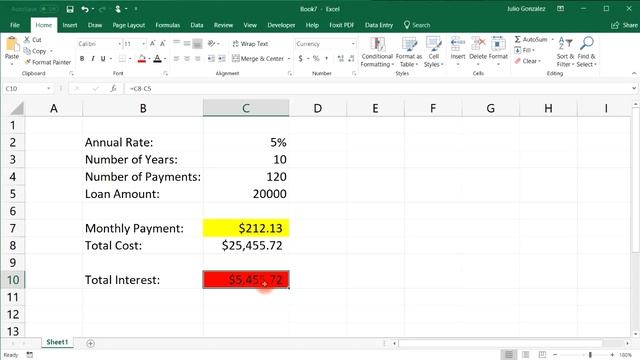Image resolution: width=640 pixels, height=360 pixels.
Task: Click the Share button
Action: click(624, 25)
